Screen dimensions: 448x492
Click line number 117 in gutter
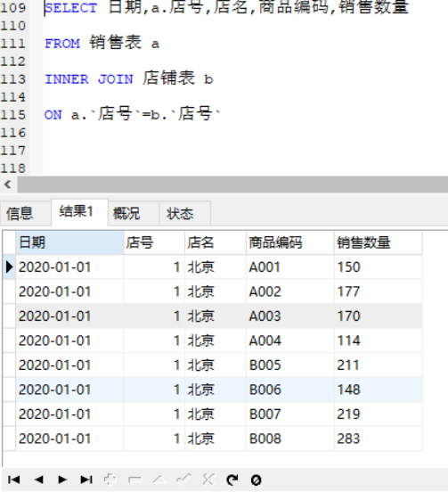pyautogui.click(x=12, y=151)
